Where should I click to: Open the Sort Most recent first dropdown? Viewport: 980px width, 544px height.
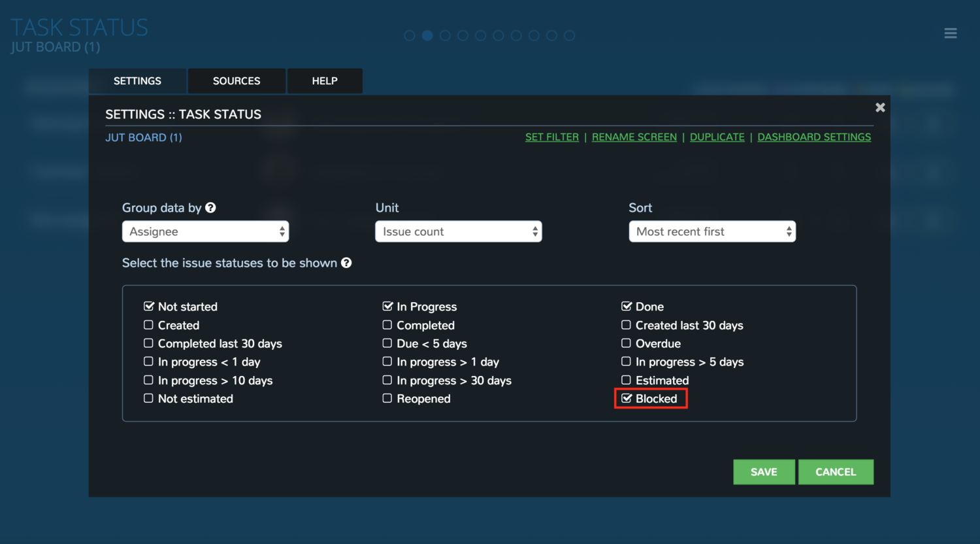pos(712,231)
